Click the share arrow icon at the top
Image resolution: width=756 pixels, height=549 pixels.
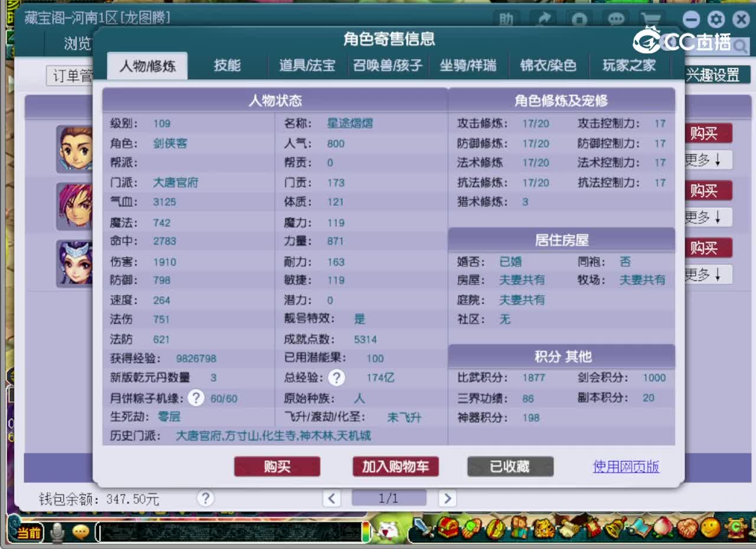(543, 19)
